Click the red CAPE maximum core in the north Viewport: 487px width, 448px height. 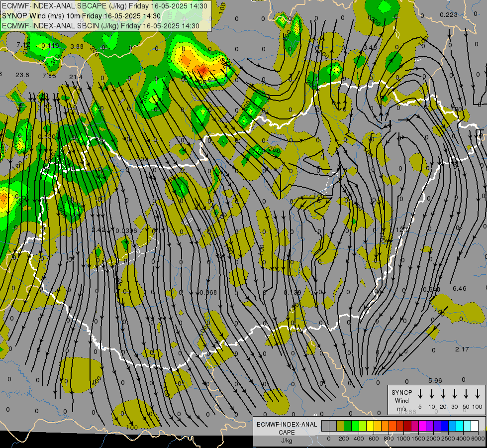(x=203, y=69)
